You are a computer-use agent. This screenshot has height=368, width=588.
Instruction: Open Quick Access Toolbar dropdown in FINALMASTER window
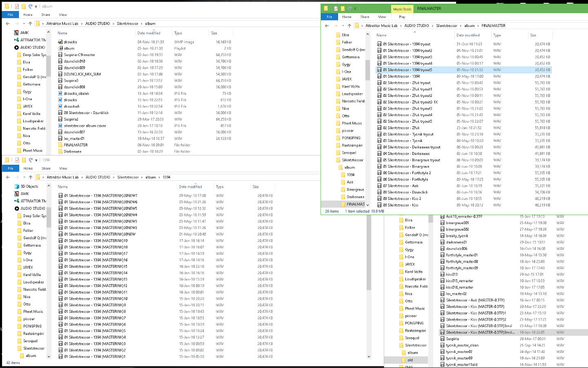click(x=355, y=9)
